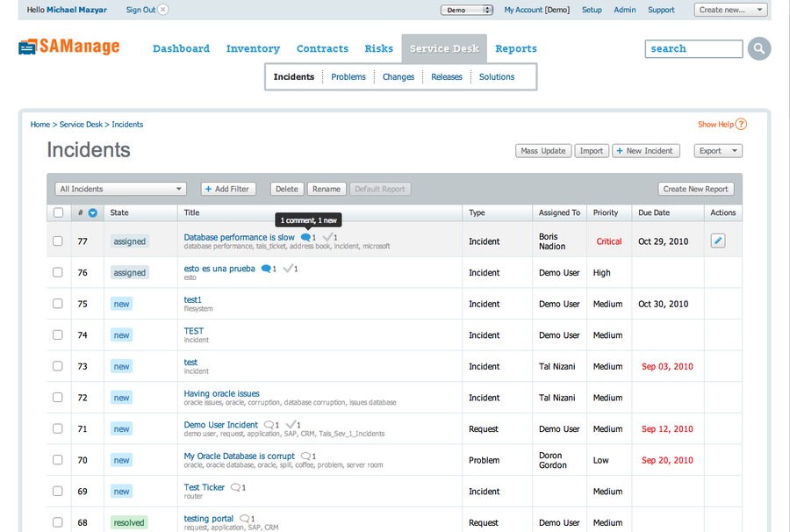The width and height of the screenshot is (790, 532).
Task: Open the All Incidents filter dropdown
Action: click(x=120, y=189)
